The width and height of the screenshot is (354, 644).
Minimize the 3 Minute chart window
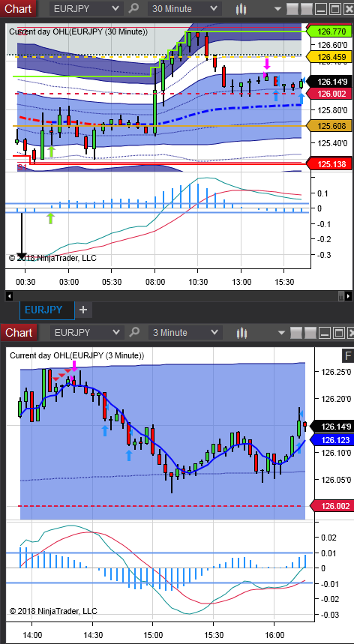pos(323,333)
